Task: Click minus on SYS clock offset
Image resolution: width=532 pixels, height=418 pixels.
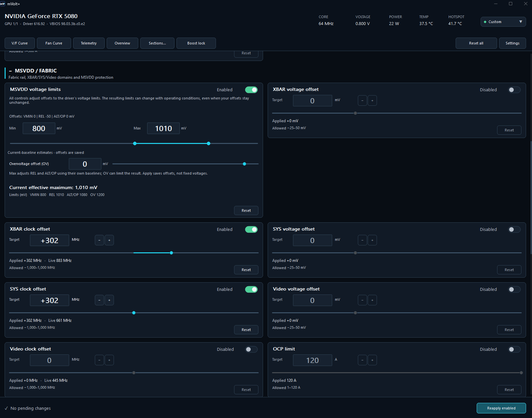Action: [99, 300]
